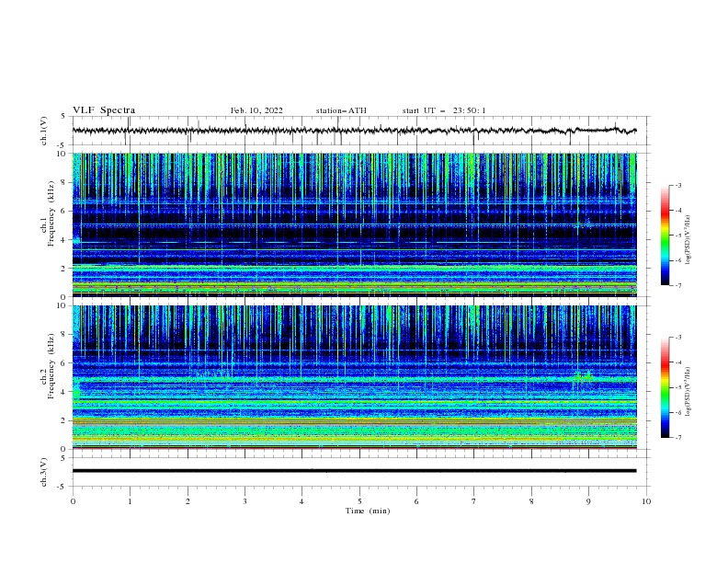Click the ch.2 "Frequency (kHz)" axis label
This screenshot has height=563, width=728.
click(51, 365)
